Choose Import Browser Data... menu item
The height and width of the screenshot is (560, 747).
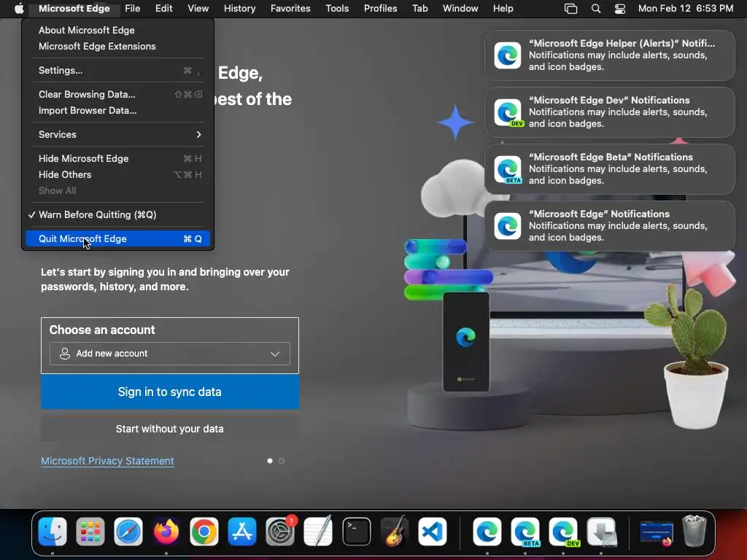click(117, 111)
